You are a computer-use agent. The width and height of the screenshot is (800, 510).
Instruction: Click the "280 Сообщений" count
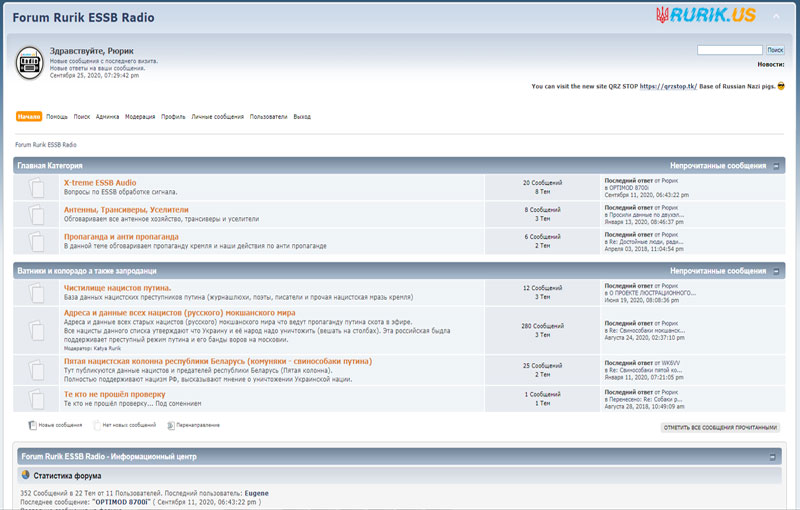(542, 326)
